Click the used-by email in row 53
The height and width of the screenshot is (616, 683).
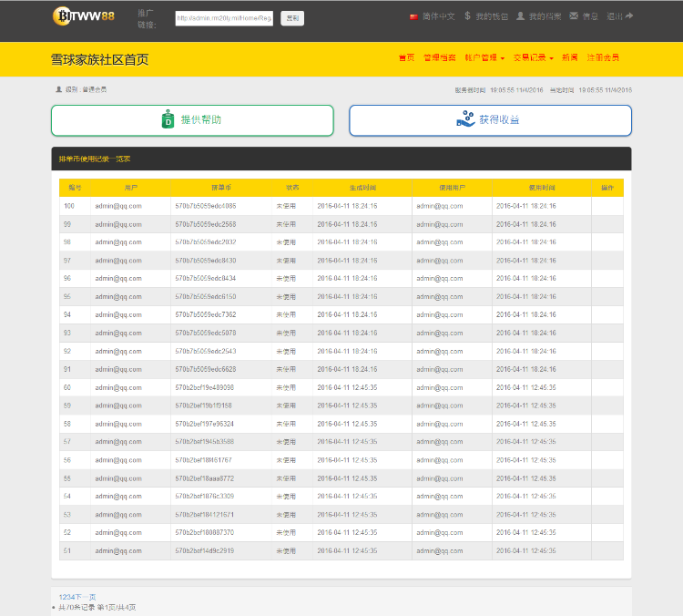[440, 515]
